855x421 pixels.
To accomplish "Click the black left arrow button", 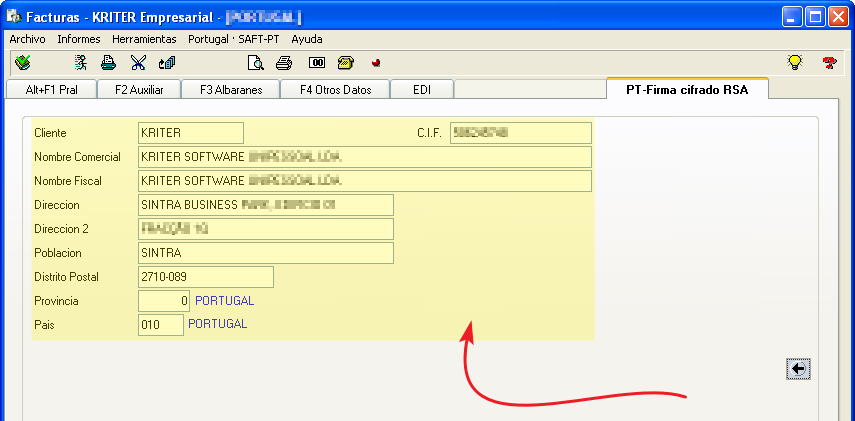I will pyautogui.click(x=798, y=369).
